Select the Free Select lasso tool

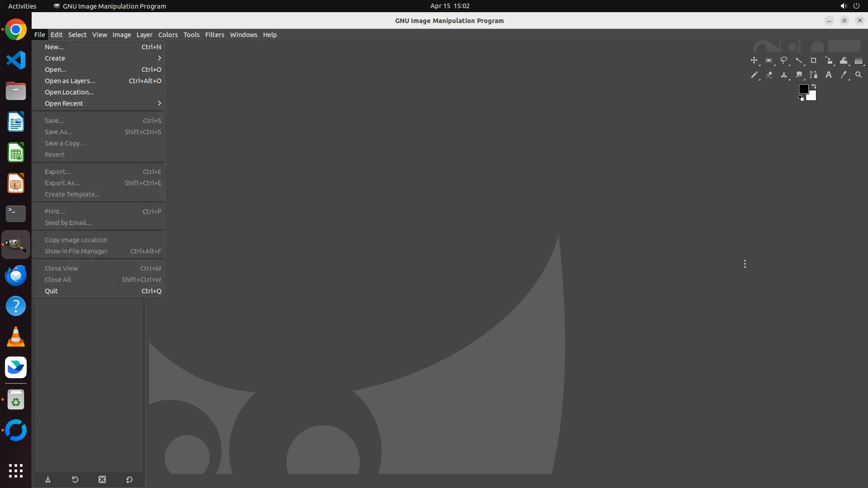pyautogui.click(x=784, y=61)
